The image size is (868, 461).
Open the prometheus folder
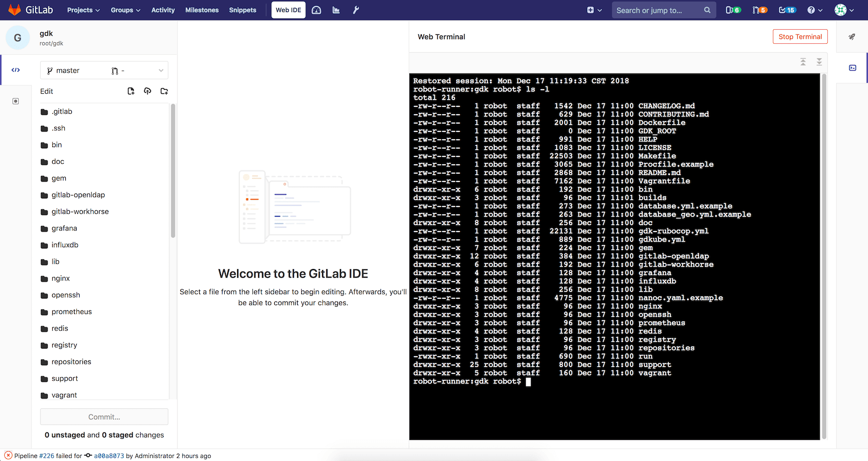pos(104,312)
